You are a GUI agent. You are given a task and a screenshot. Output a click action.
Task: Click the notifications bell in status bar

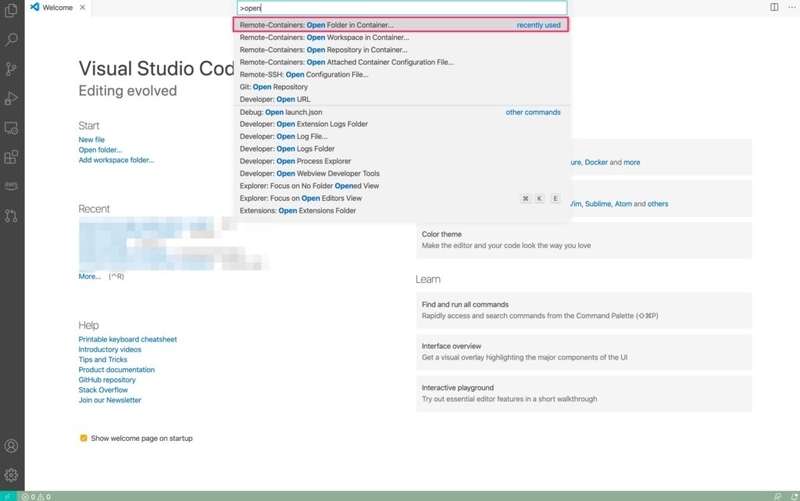click(x=794, y=496)
